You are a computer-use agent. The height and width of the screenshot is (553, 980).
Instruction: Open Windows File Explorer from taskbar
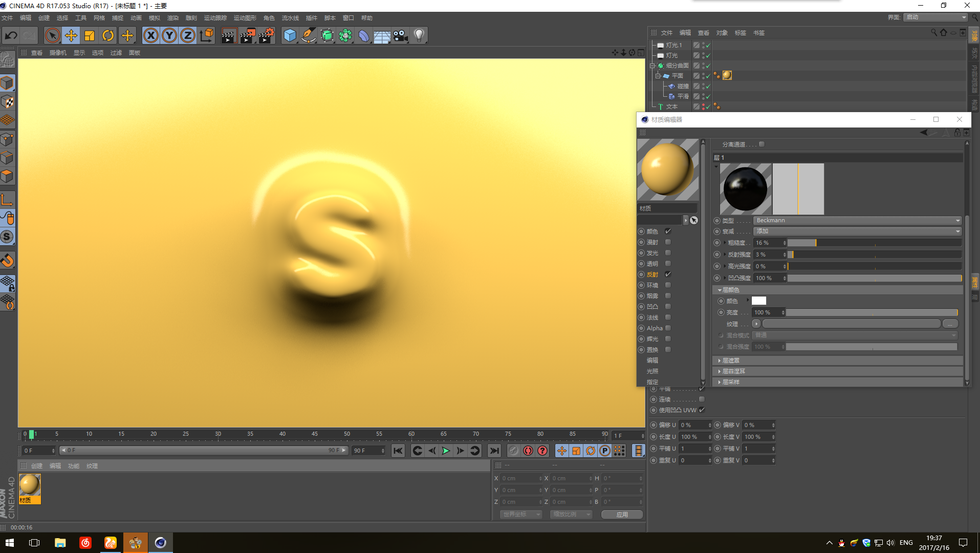[60, 542]
